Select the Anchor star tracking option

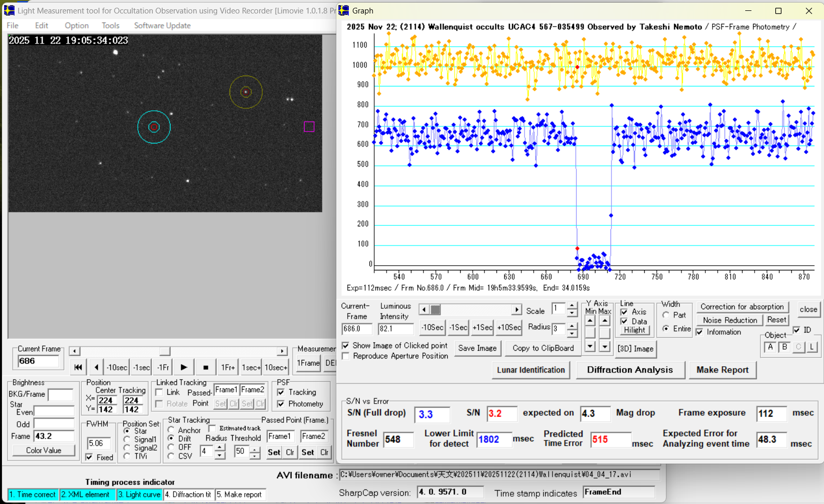click(x=172, y=430)
